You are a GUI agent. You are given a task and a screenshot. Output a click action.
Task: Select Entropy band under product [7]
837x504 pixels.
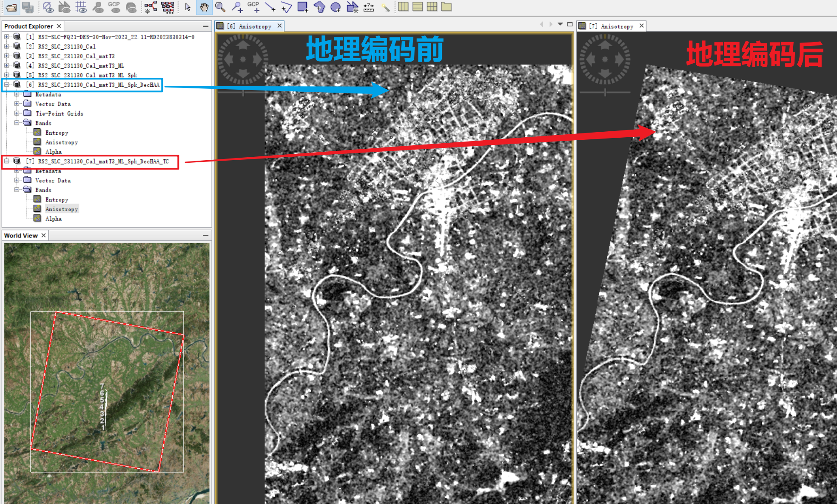(57, 199)
